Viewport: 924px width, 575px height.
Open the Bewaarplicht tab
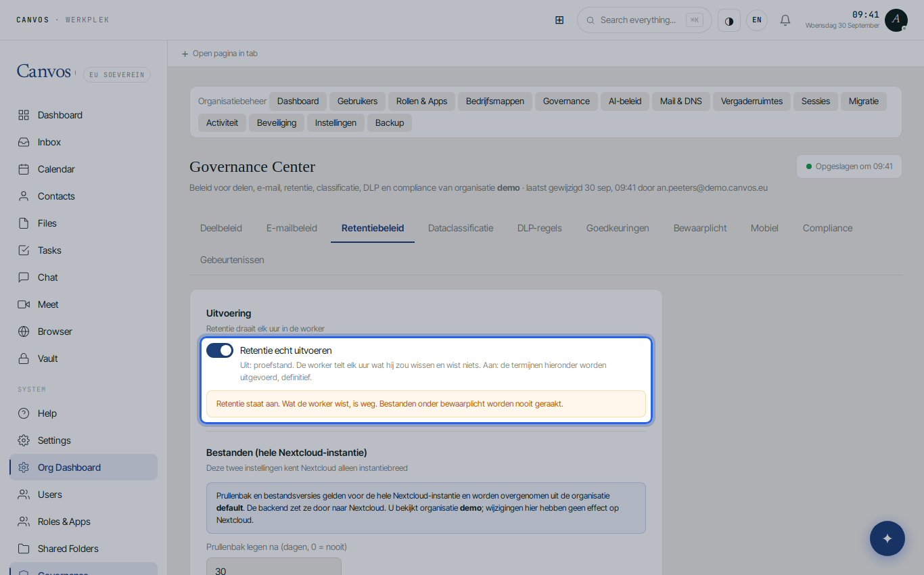(x=700, y=228)
